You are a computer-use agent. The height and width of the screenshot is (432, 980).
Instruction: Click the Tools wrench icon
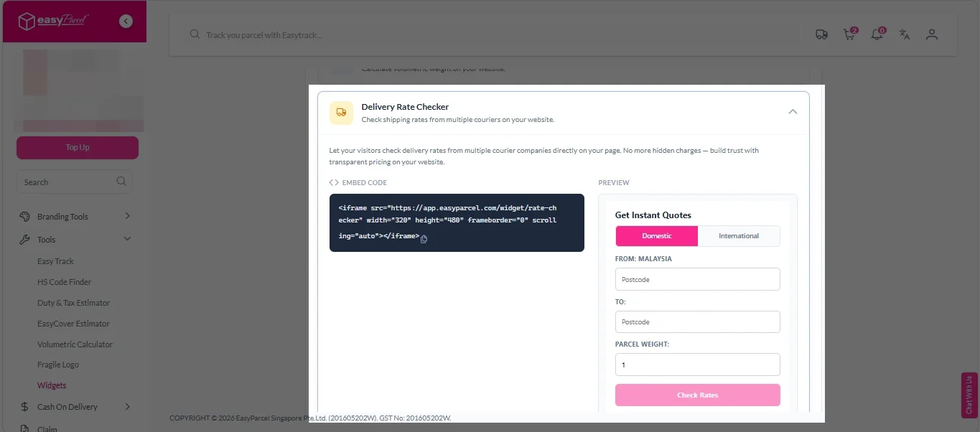24,240
